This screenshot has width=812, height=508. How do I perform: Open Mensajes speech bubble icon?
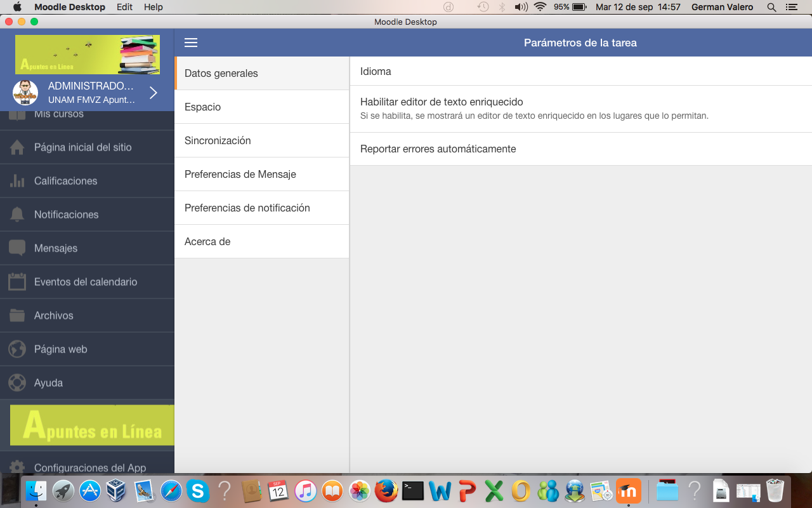coord(17,248)
